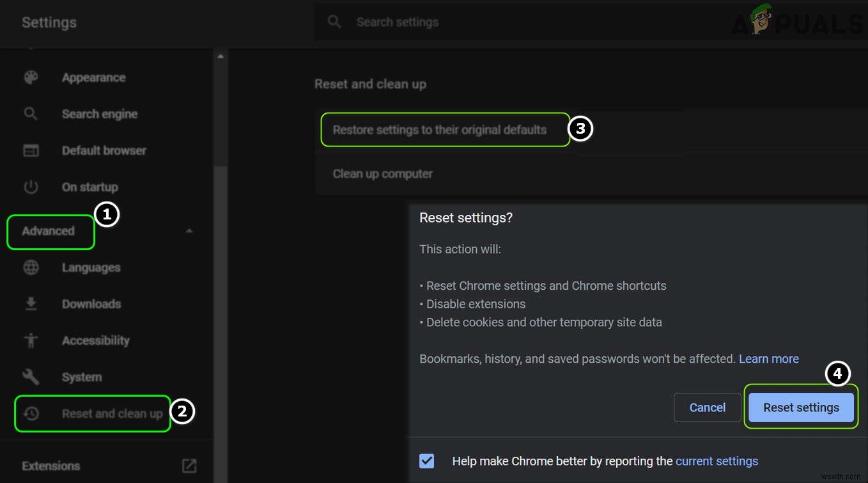Confirm with Reset settings button
The image size is (868, 483).
[x=801, y=408]
